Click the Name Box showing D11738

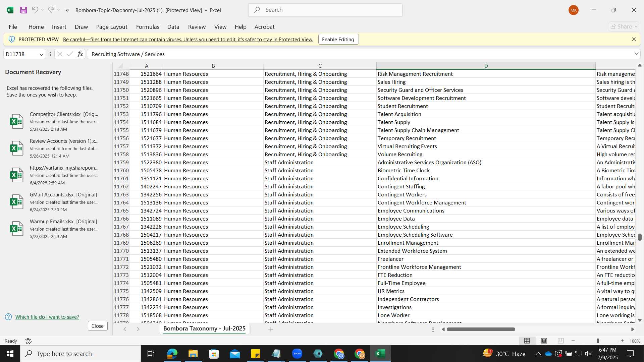[21, 54]
